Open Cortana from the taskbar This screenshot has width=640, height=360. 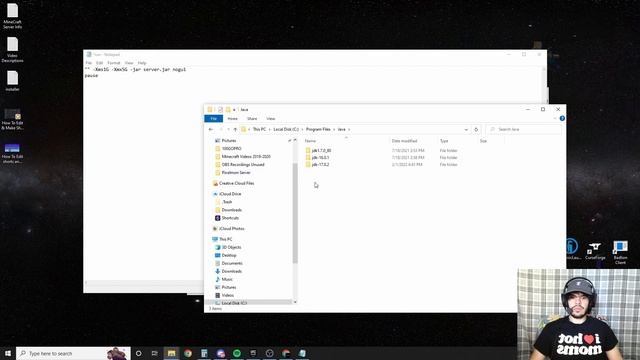click(x=138, y=353)
